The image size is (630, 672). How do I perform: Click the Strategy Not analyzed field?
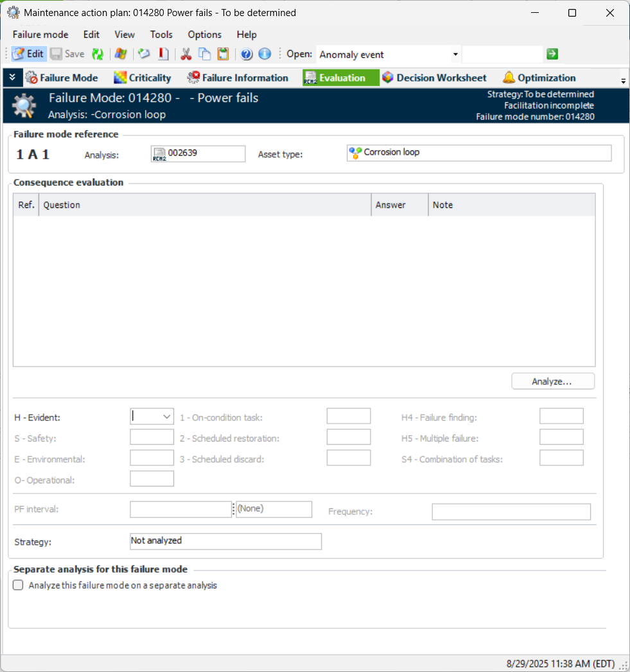(225, 541)
